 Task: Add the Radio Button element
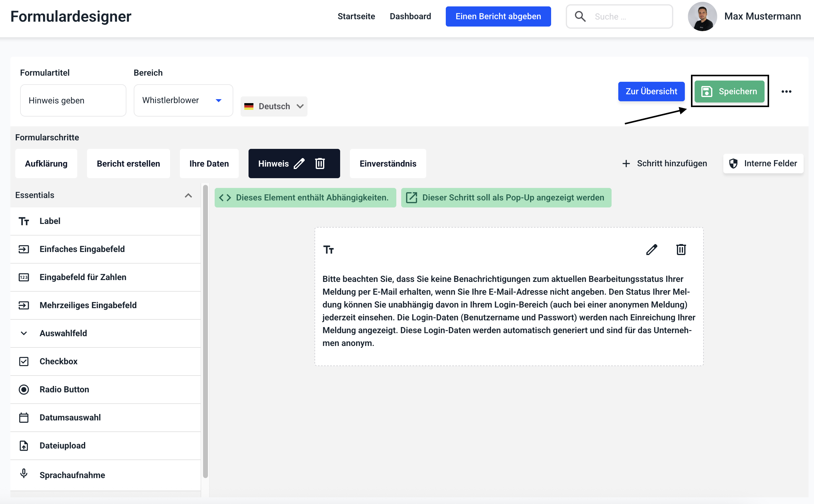[64, 389]
